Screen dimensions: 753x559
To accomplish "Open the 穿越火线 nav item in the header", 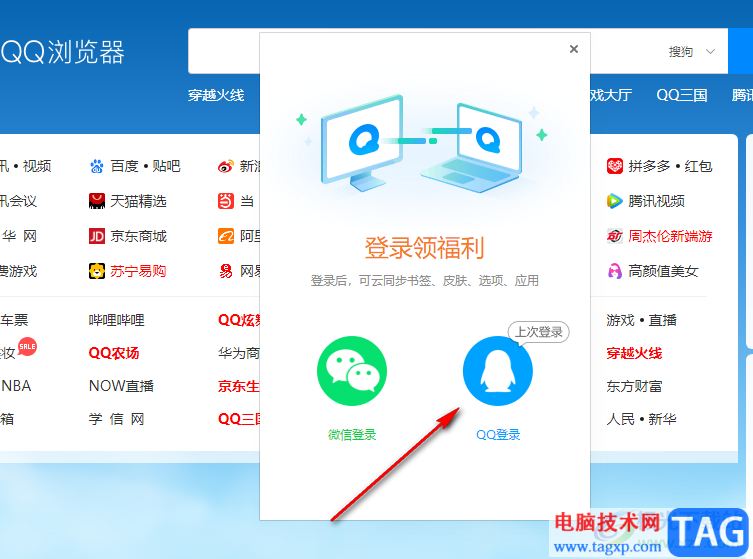I will (216, 95).
